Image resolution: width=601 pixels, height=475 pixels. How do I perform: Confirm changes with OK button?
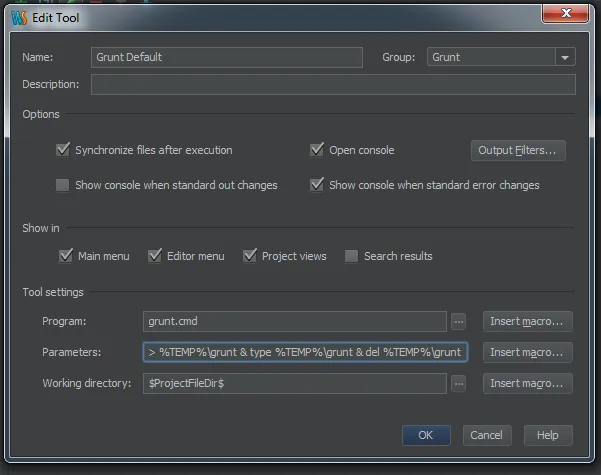point(426,435)
